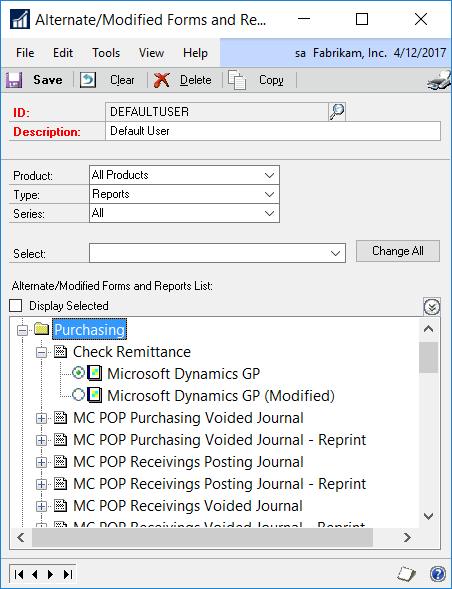452x589 pixels.
Task: Click the Dynamics GP app icon in title bar
Action: coord(20,19)
